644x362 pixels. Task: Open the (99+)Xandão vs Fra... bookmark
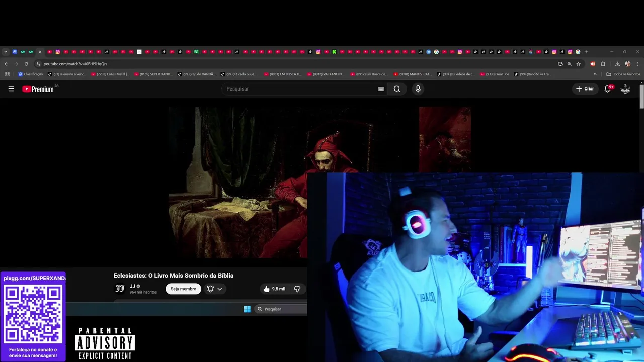(533, 74)
